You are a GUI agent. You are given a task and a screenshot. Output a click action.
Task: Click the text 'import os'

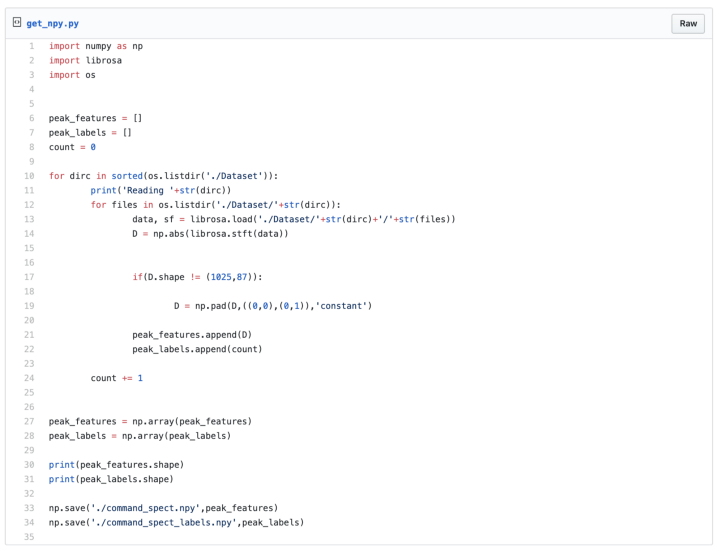(x=72, y=75)
